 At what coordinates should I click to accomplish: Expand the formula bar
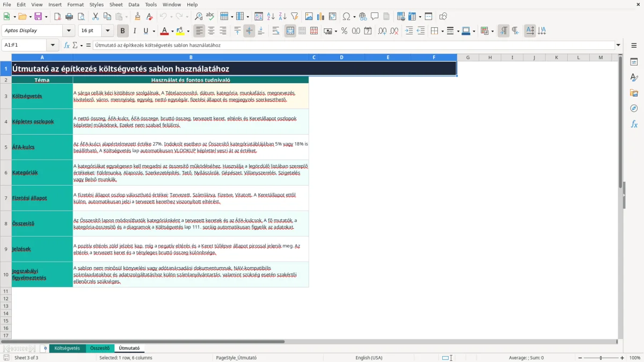(619, 46)
